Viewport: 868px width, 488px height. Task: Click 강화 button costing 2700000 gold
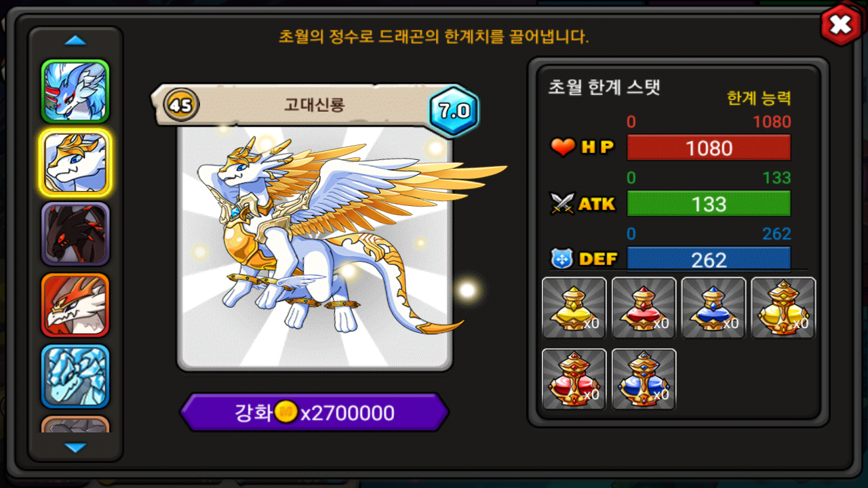coord(315,413)
